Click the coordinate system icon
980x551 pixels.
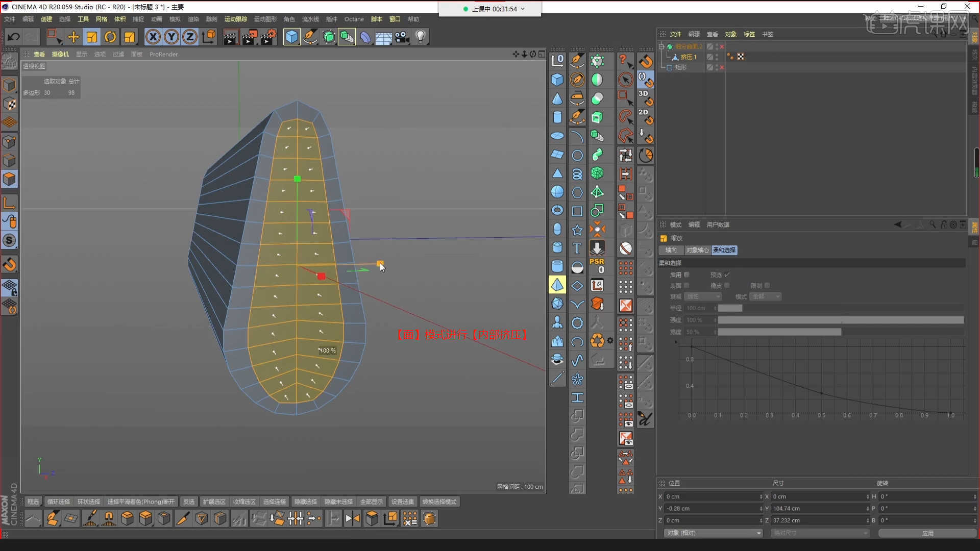point(209,37)
